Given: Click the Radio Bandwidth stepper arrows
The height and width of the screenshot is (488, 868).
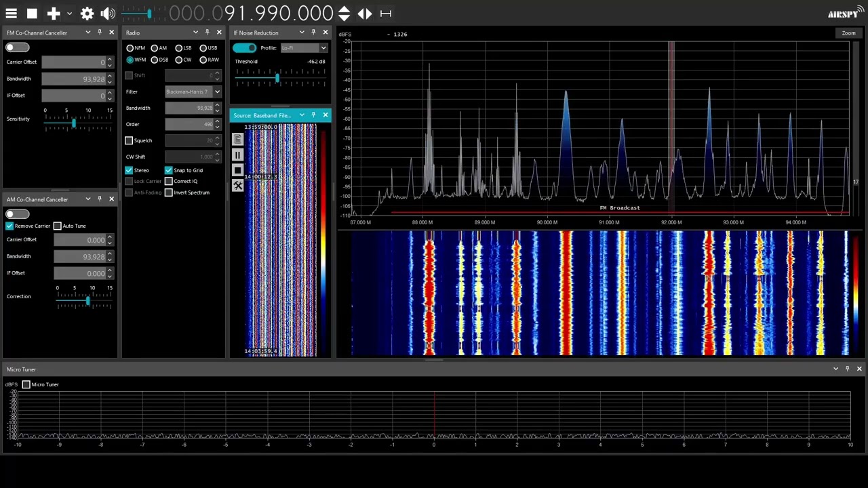Looking at the screenshot, I should point(217,108).
